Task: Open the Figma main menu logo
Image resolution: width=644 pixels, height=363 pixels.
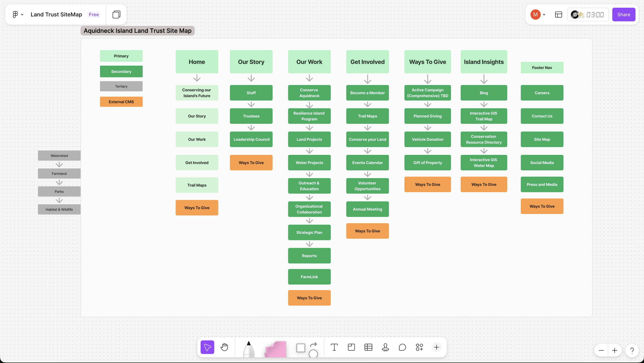Action: tap(15, 14)
